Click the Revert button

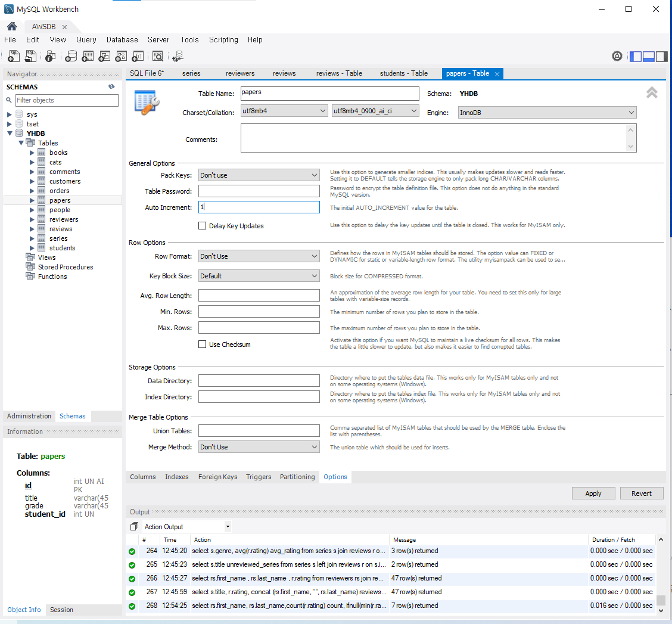(641, 493)
